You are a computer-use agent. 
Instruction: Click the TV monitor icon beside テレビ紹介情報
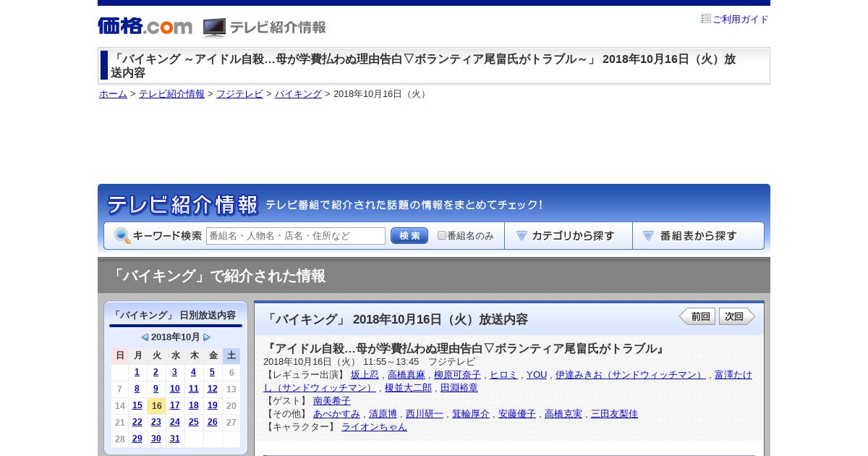tap(214, 28)
